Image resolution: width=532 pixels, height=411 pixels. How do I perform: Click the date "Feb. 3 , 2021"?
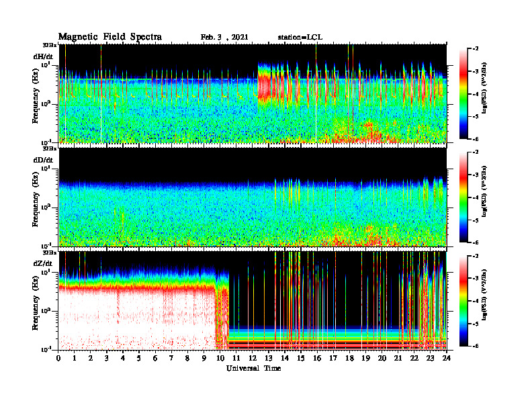click(x=224, y=38)
